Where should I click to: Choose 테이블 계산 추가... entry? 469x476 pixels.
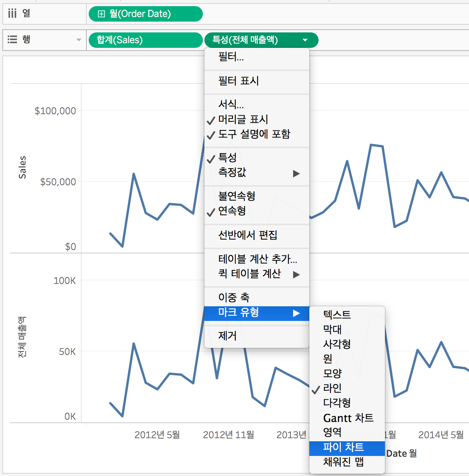[257, 259]
